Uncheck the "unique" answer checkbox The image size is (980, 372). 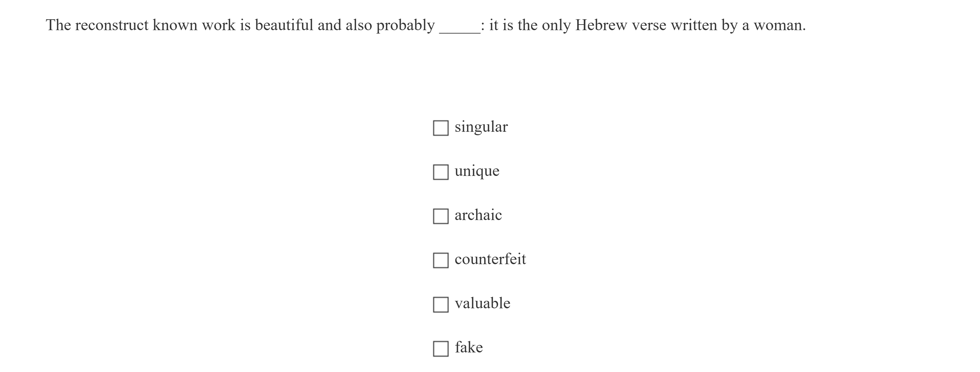click(x=441, y=172)
